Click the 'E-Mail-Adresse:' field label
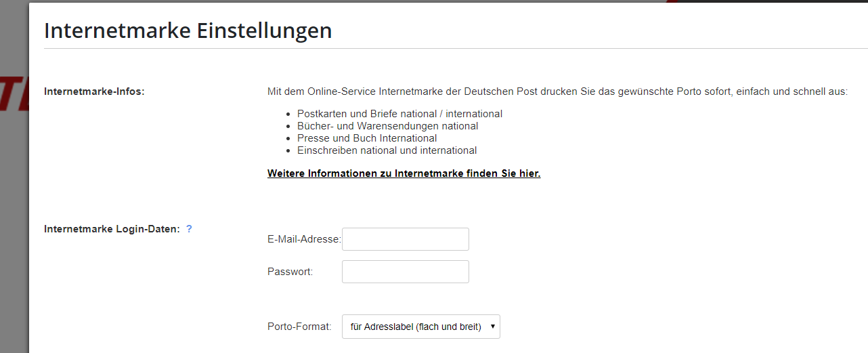Viewport: 868px width, 353px height. [304, 239]
